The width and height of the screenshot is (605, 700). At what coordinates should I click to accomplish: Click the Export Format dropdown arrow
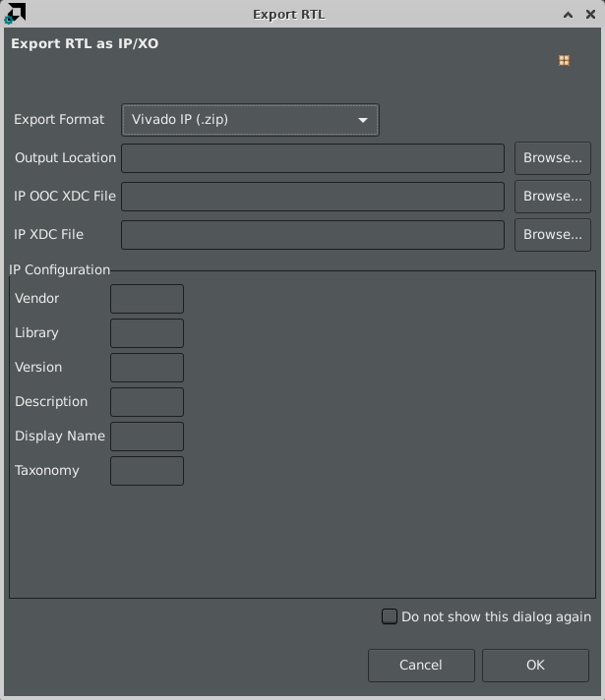(363, 120)
